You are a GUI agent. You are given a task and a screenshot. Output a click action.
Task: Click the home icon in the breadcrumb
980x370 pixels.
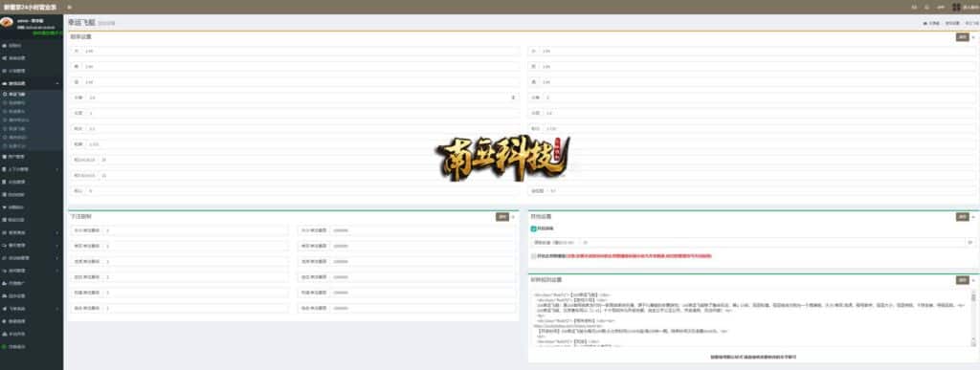point(925,23)
